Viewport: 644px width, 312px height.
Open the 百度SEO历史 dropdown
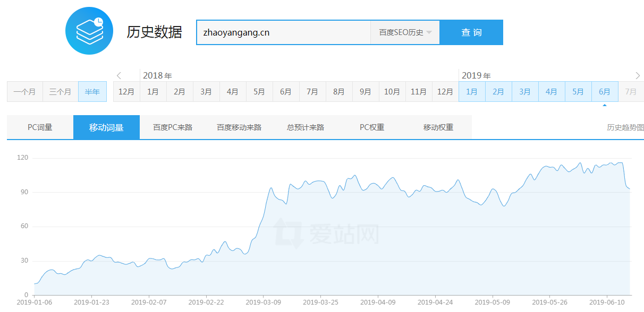[405, 32]
